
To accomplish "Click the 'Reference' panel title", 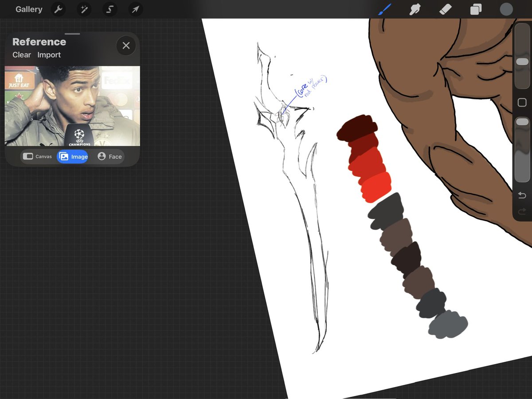I will (x=39, y=42).
